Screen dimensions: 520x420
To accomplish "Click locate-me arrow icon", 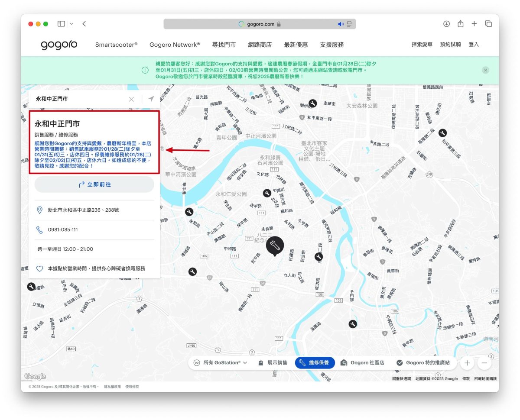I will 151,99.
